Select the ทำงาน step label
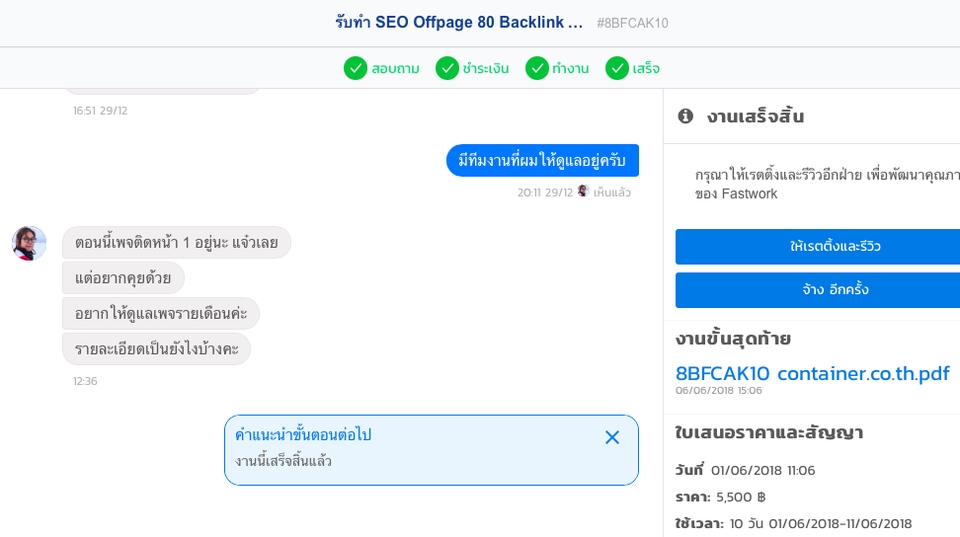Image resolution: width=960 pixels, height=537 pixels. [571, 69]
